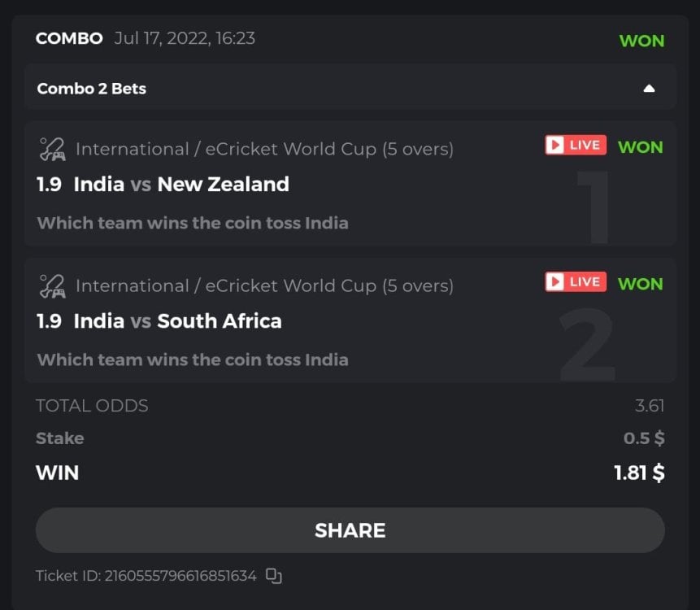Screen dimensions: 700x610
Task: Click the win amount 1.81 $
Action: [x=639, y=473]
